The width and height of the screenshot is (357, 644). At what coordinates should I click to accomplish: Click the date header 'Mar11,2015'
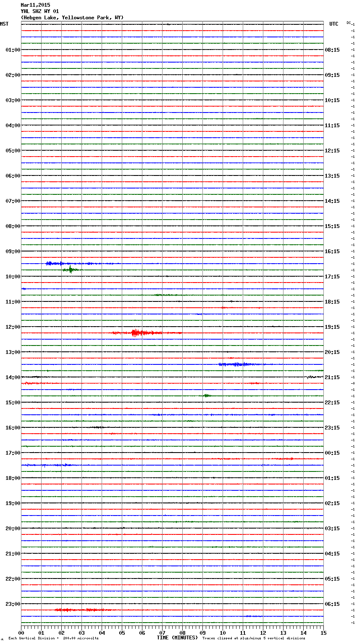[x=35, y=5]
